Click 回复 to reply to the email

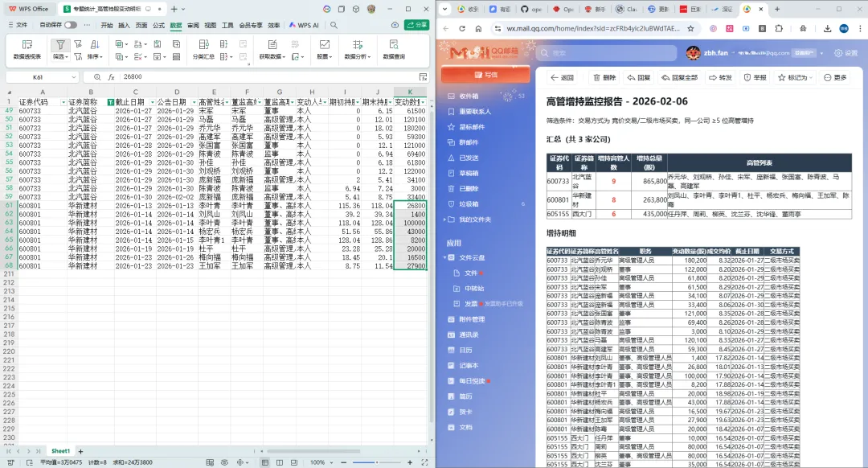(x=638, y=77)
